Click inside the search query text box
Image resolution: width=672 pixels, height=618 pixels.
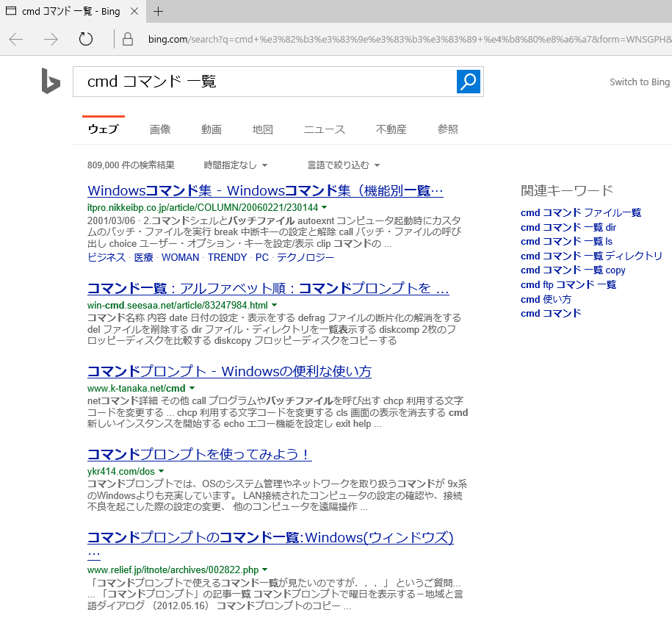pyautogui.click(x=264, y=82)
